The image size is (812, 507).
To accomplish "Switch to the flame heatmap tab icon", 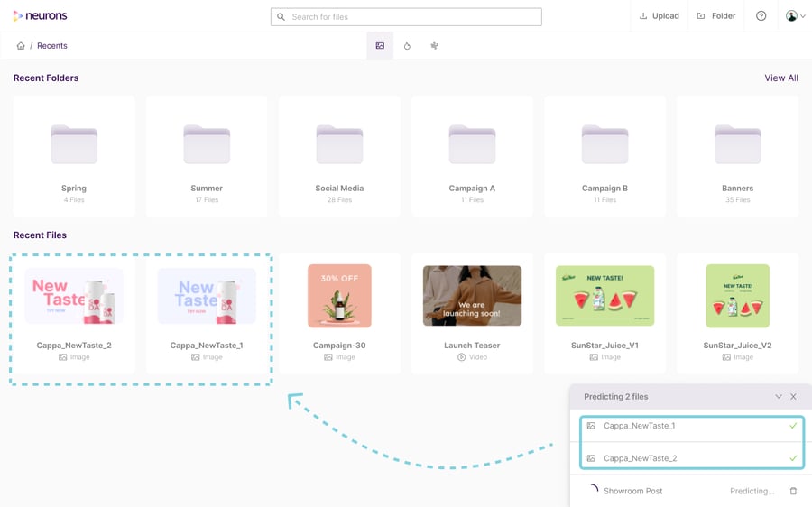I will point(407,46).
